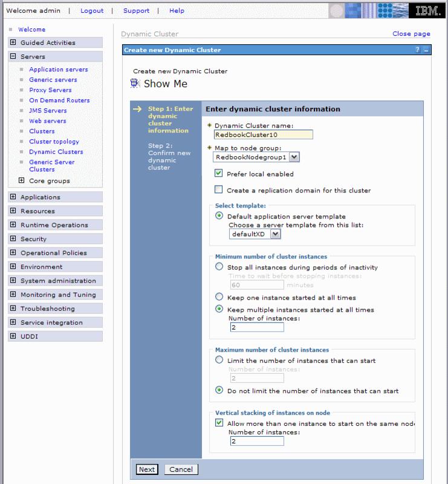This screenshot has height=484, width=448.
Task: Expand the Security section
Action: (13, 238)
